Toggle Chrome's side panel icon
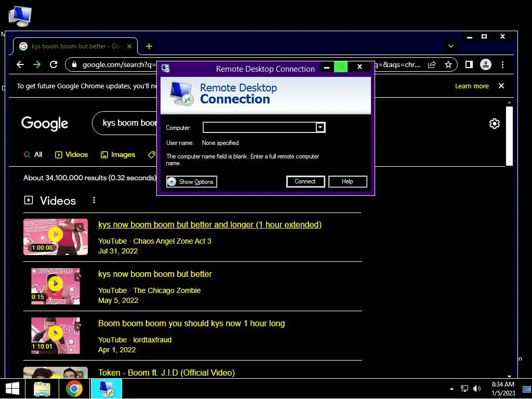The height and width of the screenshot is (399, 532). (x=469, y=64)
